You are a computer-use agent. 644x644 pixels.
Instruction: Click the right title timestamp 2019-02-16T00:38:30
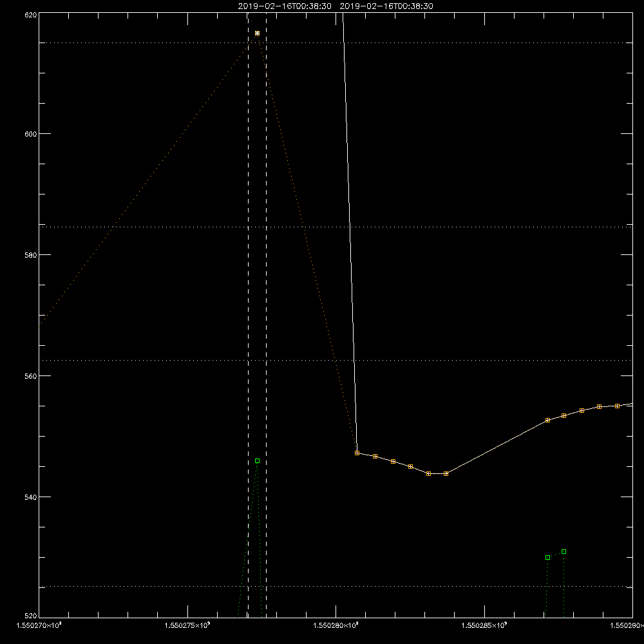[386, 6]
